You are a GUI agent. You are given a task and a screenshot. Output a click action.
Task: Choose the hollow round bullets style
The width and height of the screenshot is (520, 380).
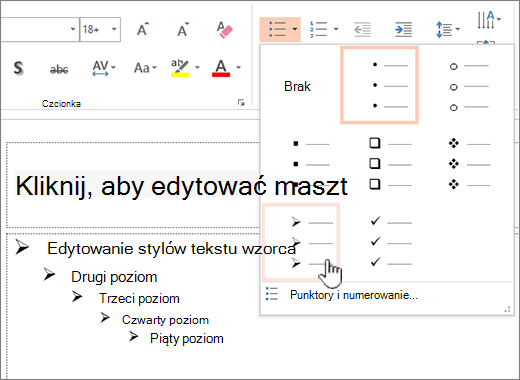[x=469, y=86]
